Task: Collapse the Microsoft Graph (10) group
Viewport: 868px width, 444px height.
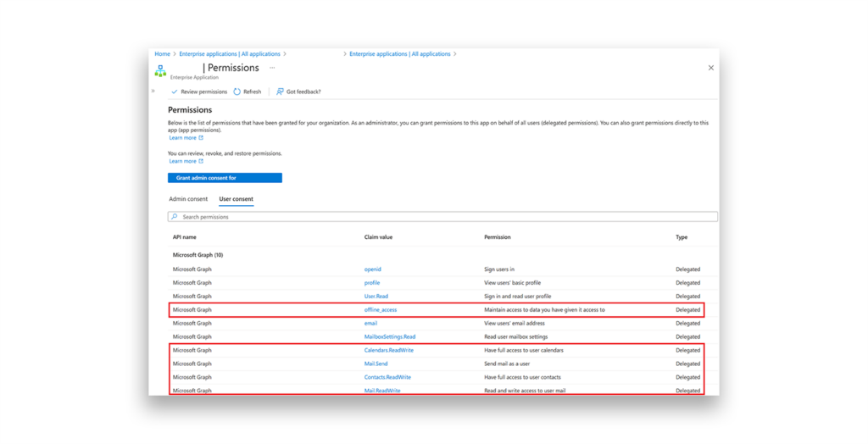Action: (198, 255)
